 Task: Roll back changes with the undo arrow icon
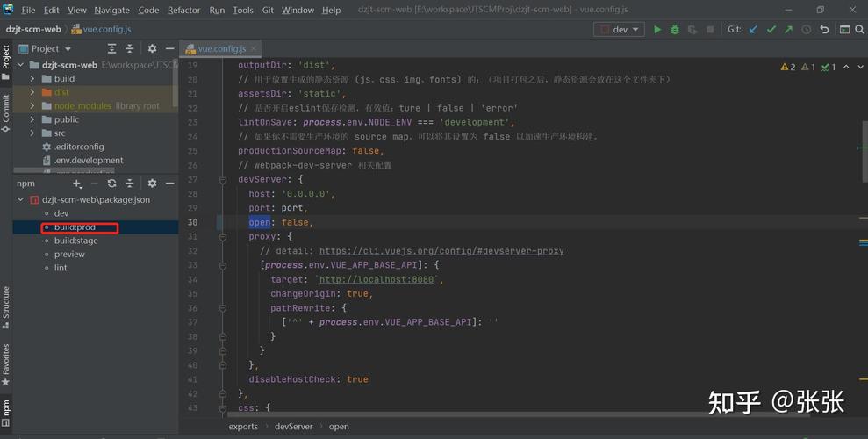824,29
